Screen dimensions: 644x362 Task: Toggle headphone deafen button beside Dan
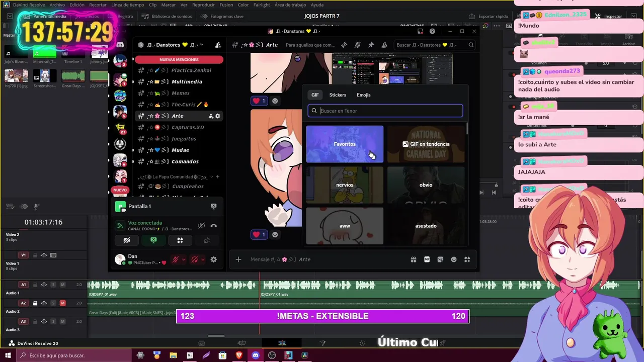click(x=194, y=259)
